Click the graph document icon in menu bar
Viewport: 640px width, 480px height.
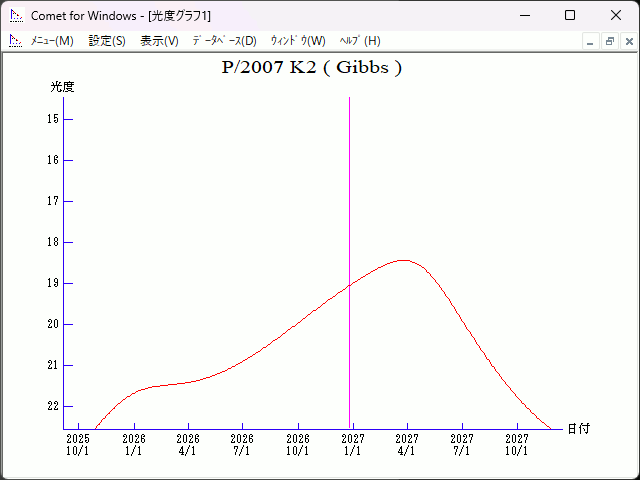[15, 41]
